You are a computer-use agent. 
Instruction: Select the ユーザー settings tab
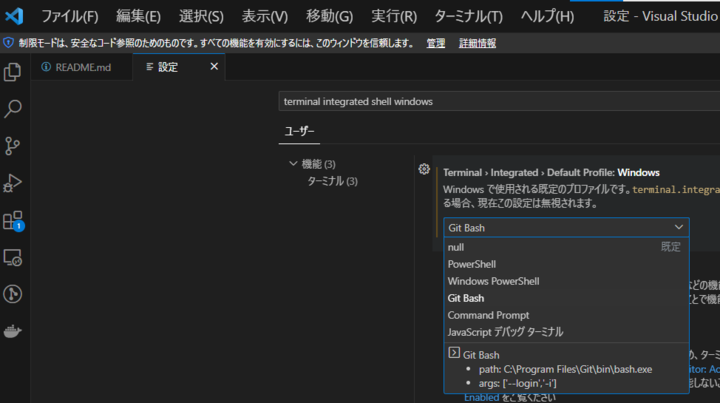[299, 132]
